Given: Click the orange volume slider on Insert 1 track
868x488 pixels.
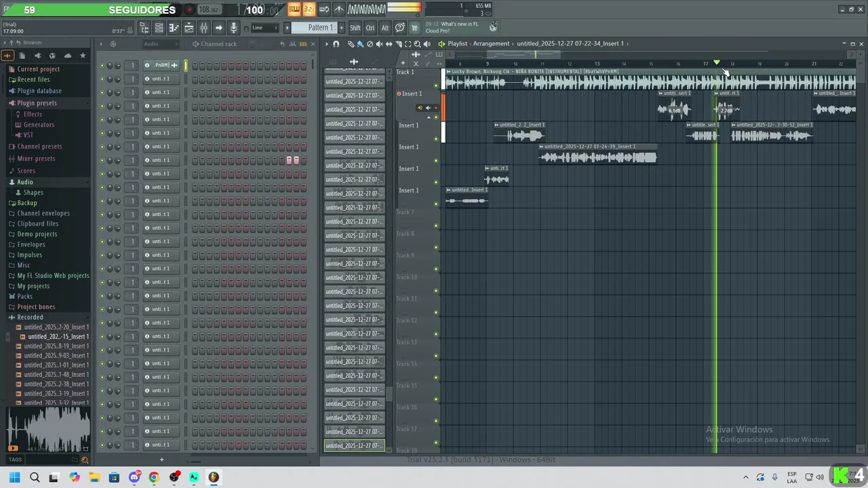Looking at the screenshot, I should click(x=443, y=107).
